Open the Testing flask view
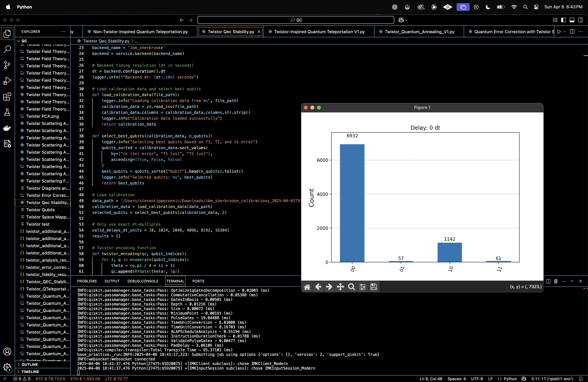The height and width of the screenshot is (382, 588). (x=7, y=112)
